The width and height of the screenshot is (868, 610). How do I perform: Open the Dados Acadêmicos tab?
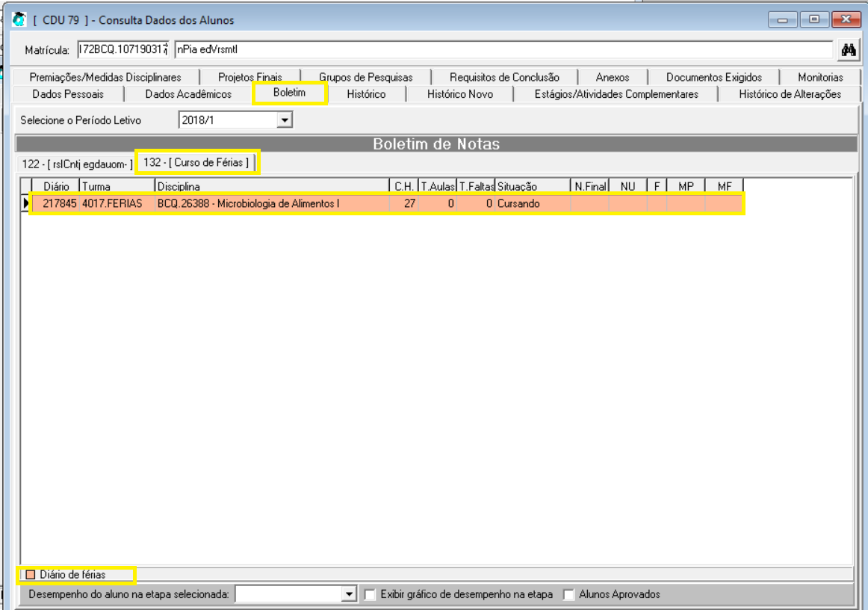(x=188, y=94)
